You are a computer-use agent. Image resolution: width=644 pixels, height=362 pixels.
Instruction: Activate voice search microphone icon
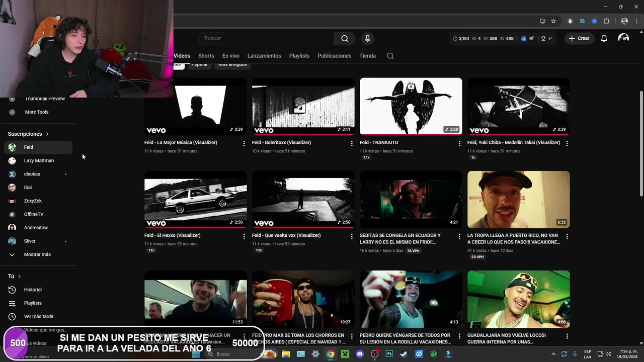point(367,38)
